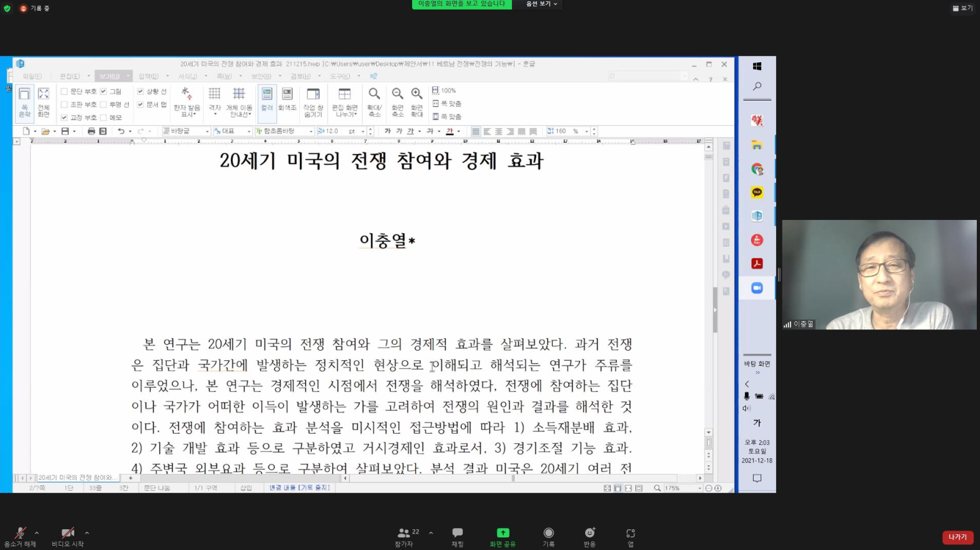
Task: Click KakaoTalk icon in Windows taskbar
Action: point(757,192)
